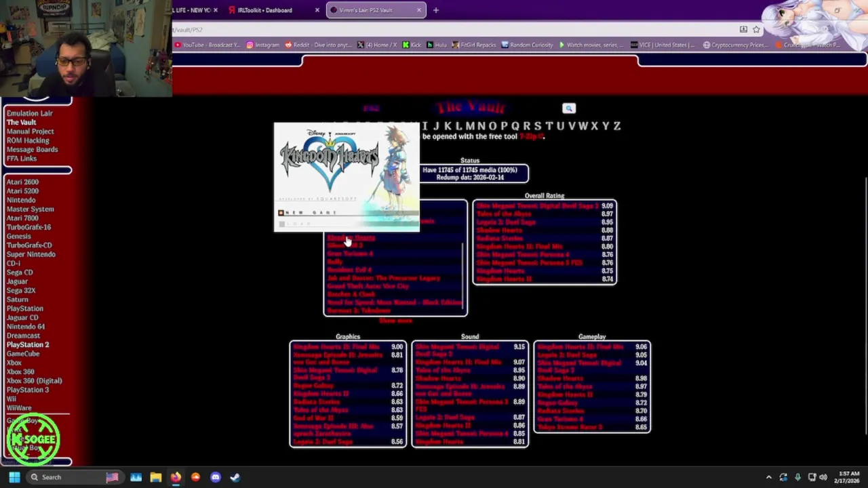Close the IRLToolkit Dashboard tab
This screenshot has height=488, width=868.
[x=317, y=10]
